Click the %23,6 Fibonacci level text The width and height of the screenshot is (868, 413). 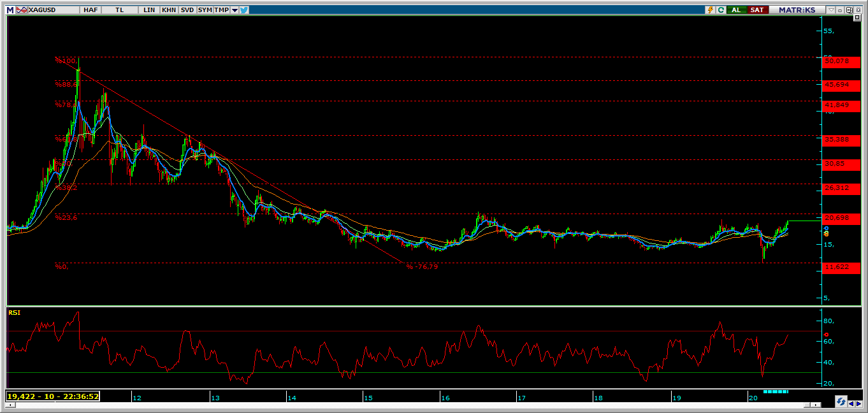[66, 217]
